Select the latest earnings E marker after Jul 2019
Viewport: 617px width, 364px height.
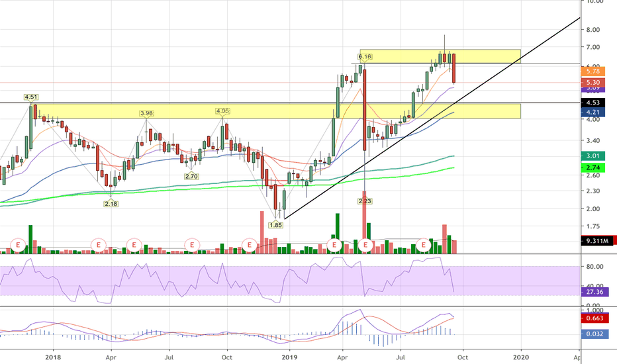point(424,245)
